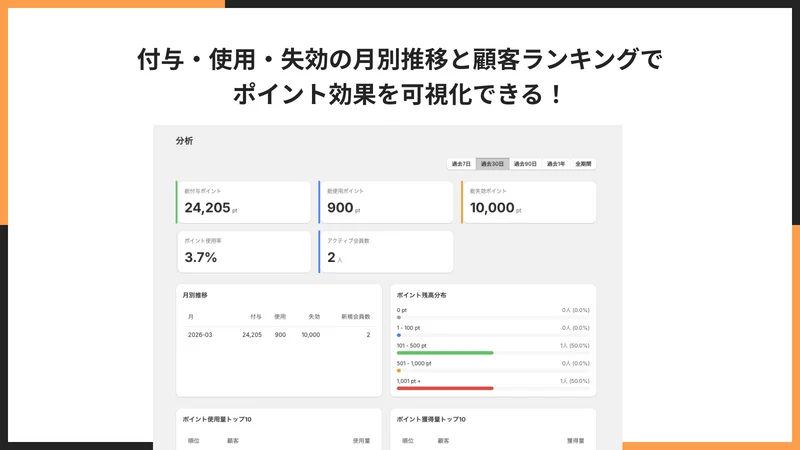The width and height of the screenshot is (800, 450).
Task: Click the 900 cell in the 2026-03 row
Action: click(x=281, y=335)
